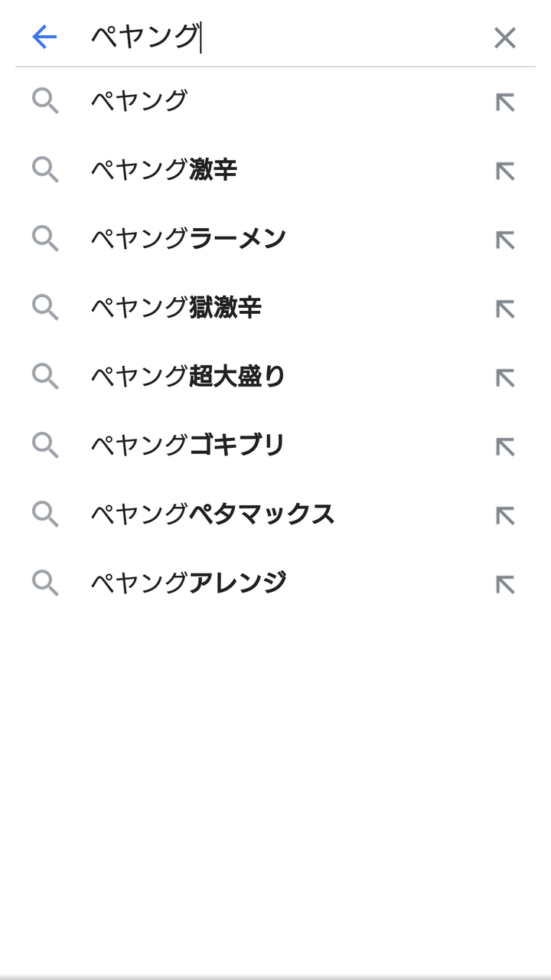Insert ペヤング into search box via arrow
The height and width of the screenshot is (980, 551).
pos(504,102)
